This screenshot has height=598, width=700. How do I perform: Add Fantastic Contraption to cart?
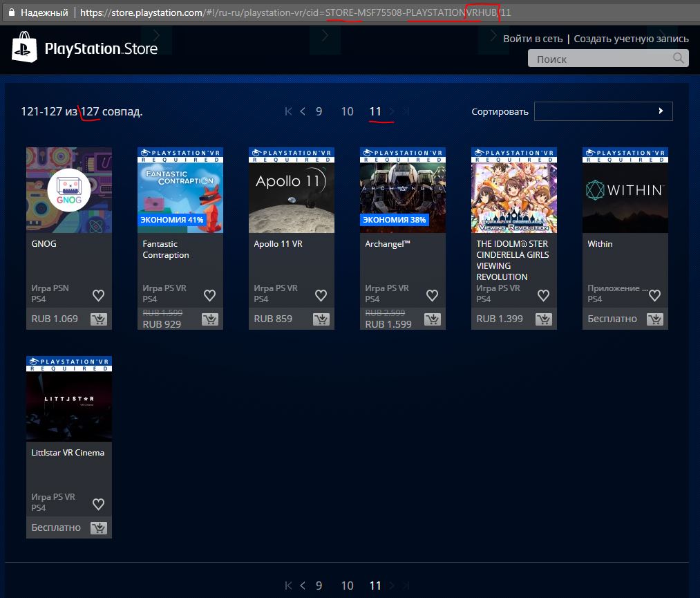210,319
